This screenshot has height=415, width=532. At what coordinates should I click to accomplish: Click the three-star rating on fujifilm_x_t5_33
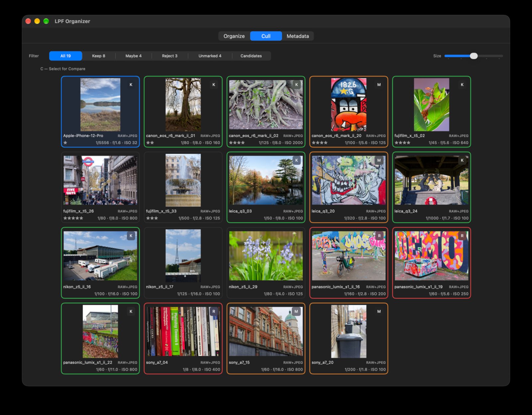tap(152, 218)
